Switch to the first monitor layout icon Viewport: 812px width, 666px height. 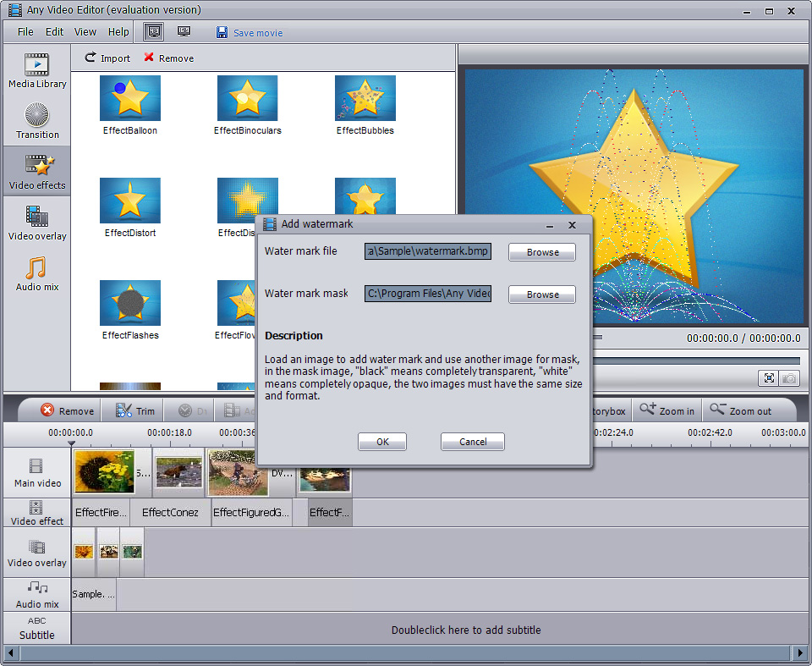coord(154,32)
